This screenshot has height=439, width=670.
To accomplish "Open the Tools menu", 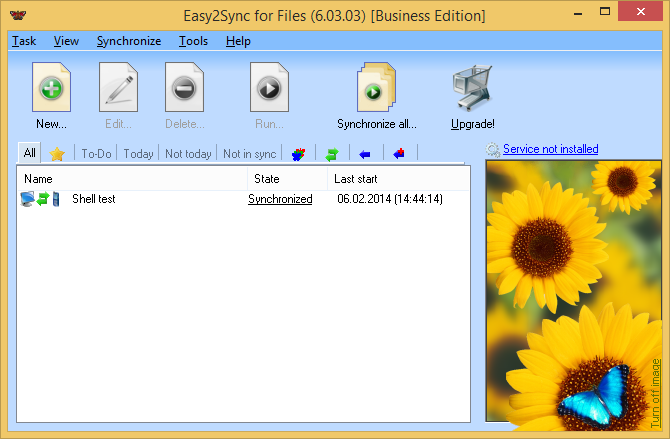I will point(193,41).
